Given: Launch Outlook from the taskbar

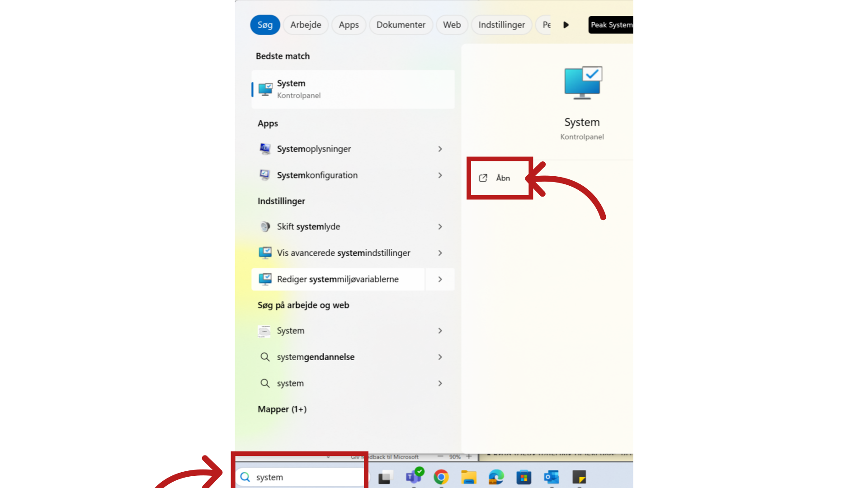Looking at the screenshot, I should coord(551,477).
